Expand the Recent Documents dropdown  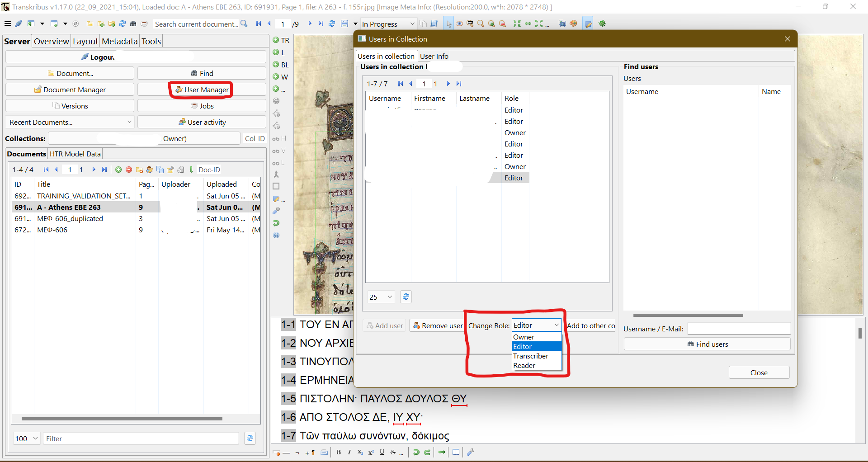[70, 122]
